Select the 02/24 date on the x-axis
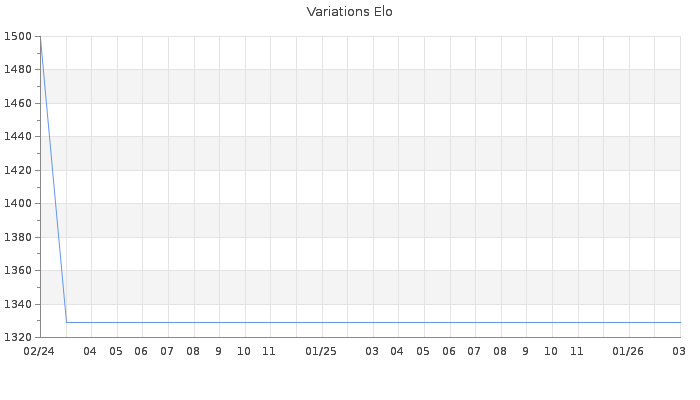Image resolution: width=700 pixels, height=400 pixels. (38, 351)
